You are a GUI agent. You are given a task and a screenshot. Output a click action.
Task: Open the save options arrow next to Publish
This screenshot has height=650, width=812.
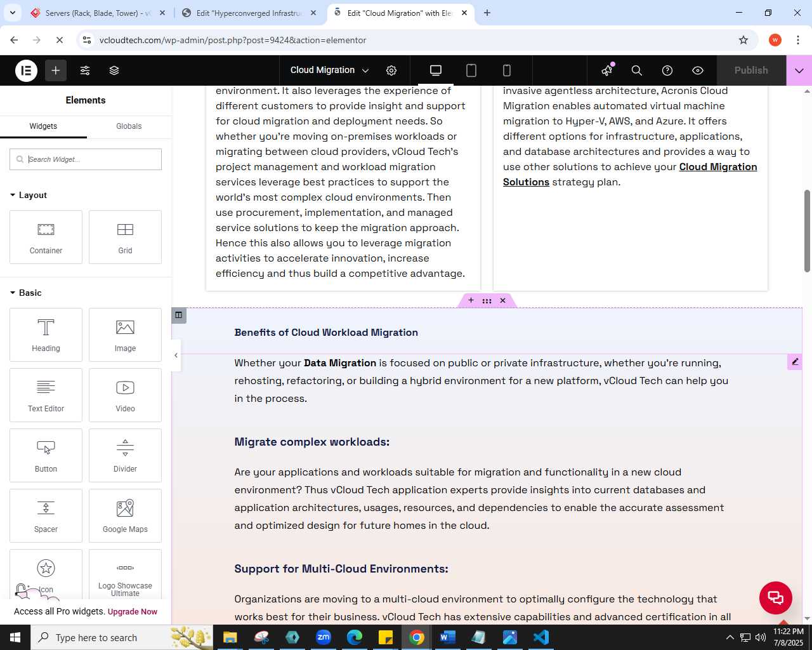click(x=799, y=70)
